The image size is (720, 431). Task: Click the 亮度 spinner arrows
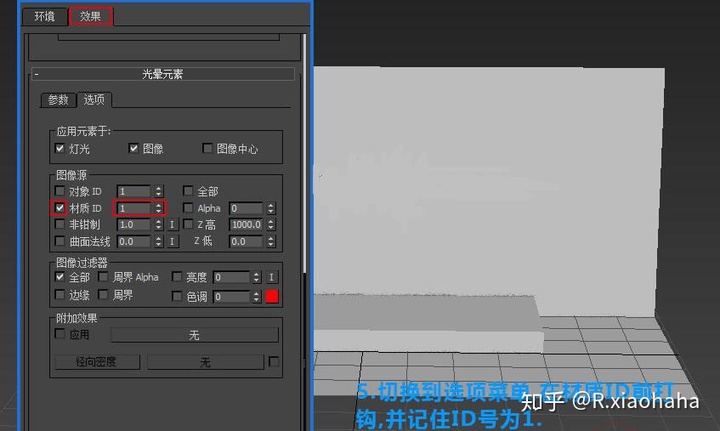point(256,277)
